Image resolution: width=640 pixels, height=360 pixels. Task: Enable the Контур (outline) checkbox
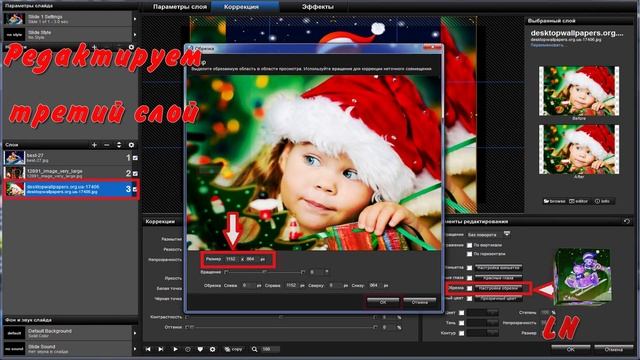pos(462,333)
